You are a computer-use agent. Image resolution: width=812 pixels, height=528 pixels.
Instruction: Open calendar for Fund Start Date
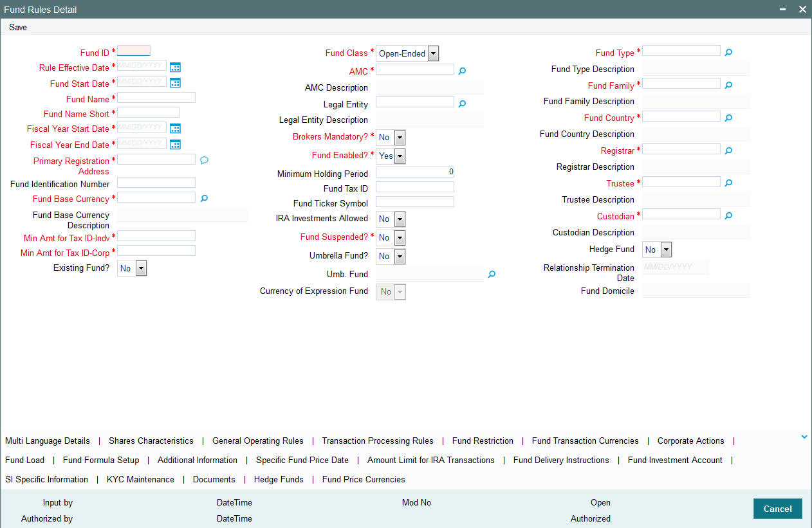pos(175,83)
